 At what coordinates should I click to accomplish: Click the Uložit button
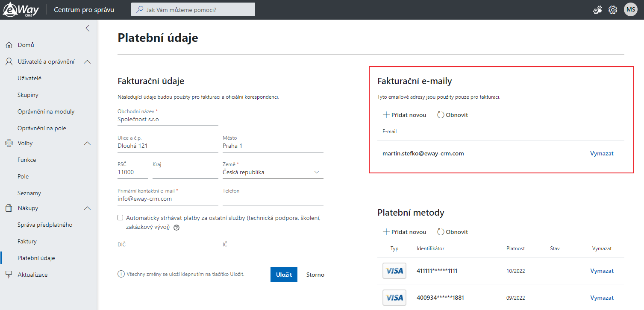284,275
